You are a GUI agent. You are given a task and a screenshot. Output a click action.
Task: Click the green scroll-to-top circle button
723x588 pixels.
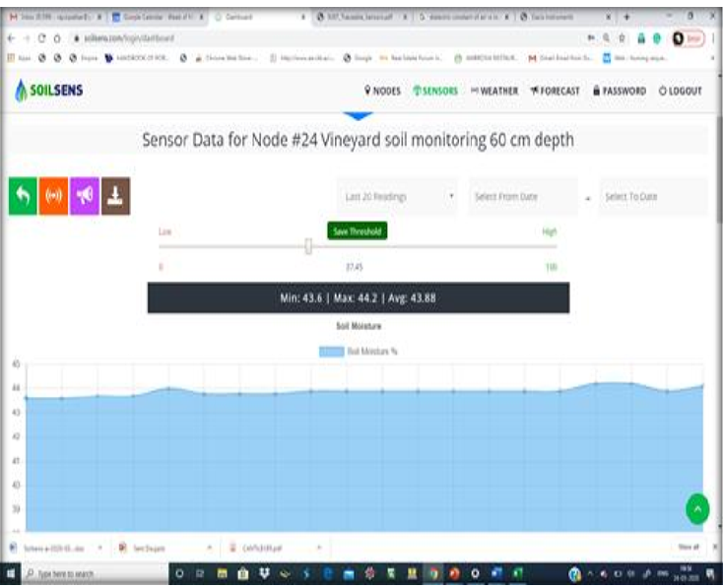tap(697, 508)
